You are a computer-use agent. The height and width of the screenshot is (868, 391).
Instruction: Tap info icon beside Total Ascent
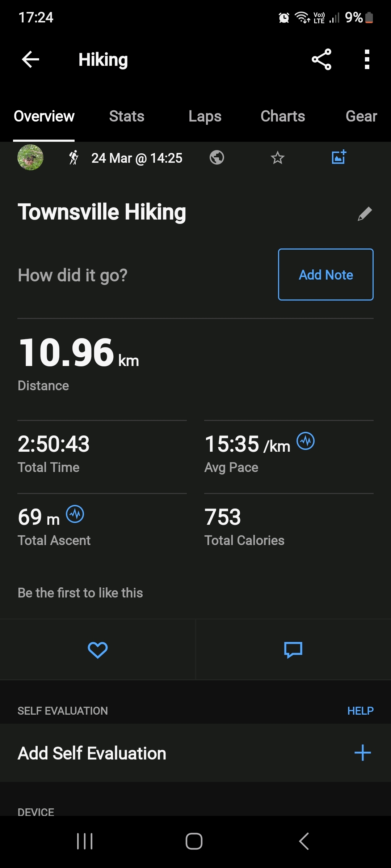coord(75,514)
